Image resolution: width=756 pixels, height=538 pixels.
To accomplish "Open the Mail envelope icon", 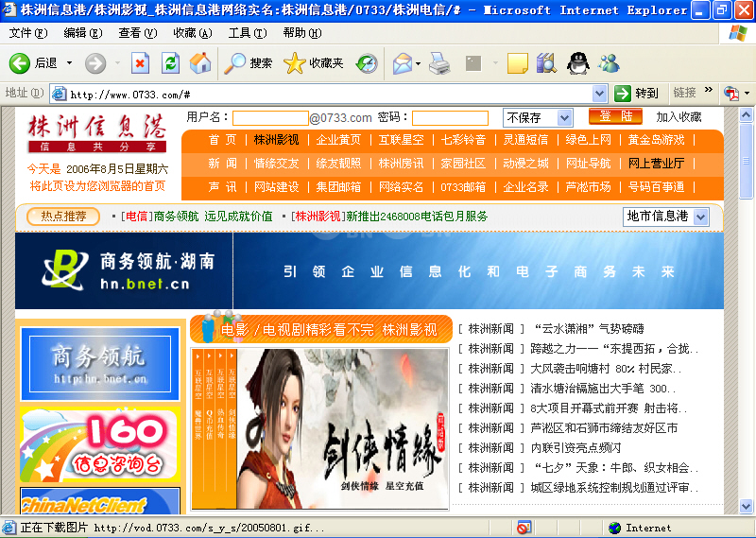I will [x=403, y=63].
